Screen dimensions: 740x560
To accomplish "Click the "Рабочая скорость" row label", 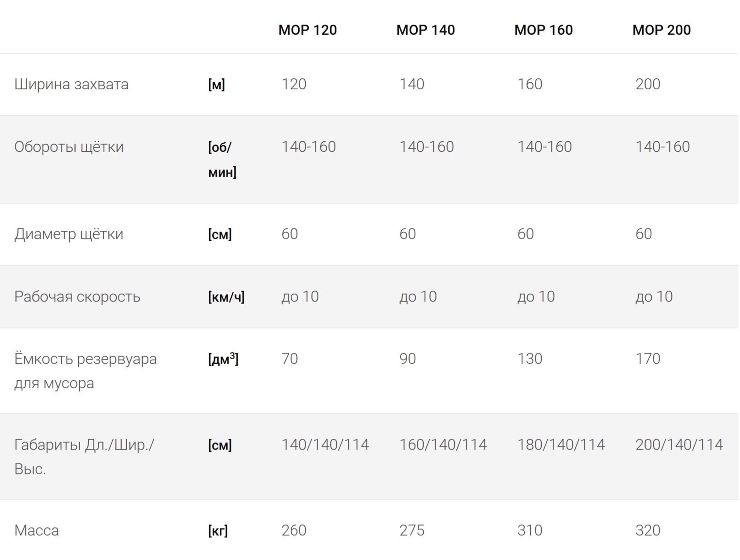I will [77, 297].
